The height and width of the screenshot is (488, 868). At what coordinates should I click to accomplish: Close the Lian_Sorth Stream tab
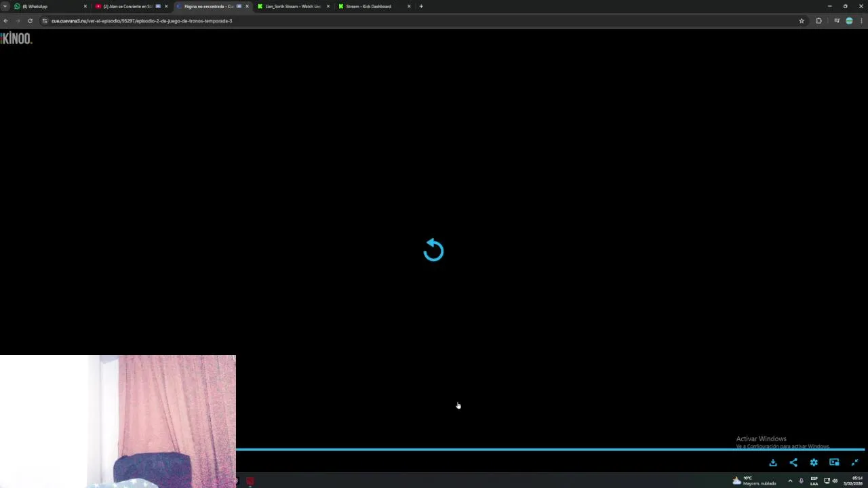click(328, 6)
